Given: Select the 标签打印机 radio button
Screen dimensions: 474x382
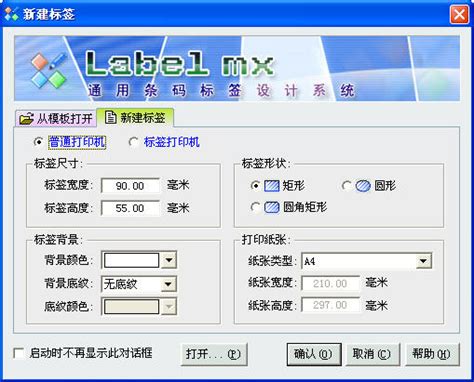Looking at the screenshot, I should [x=134, y=142].
